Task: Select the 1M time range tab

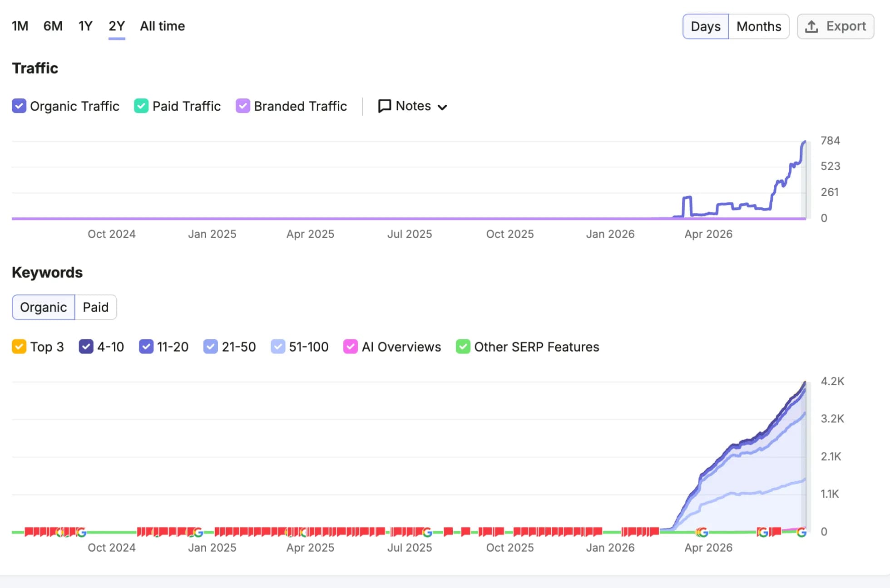Action: pos(20,26)
